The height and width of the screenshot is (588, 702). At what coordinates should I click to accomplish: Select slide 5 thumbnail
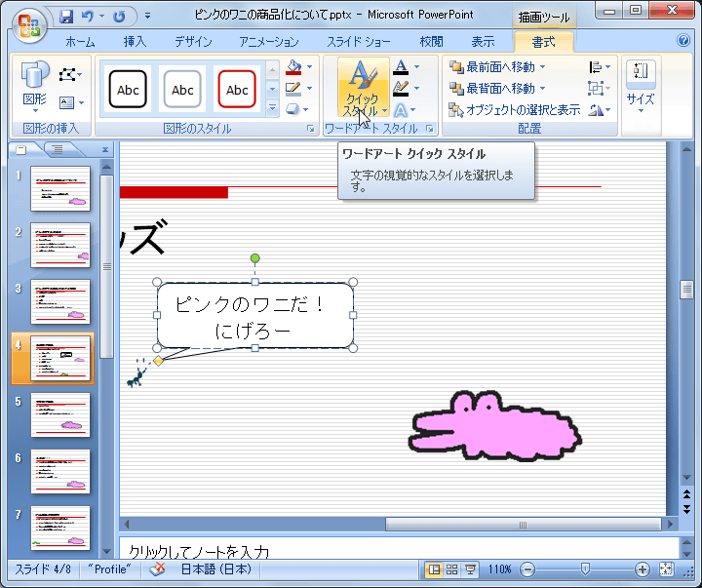tap(60, 415)
